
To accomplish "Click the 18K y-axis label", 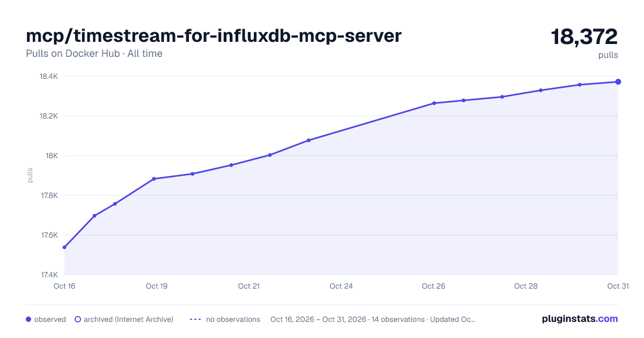I will point(52,156).
